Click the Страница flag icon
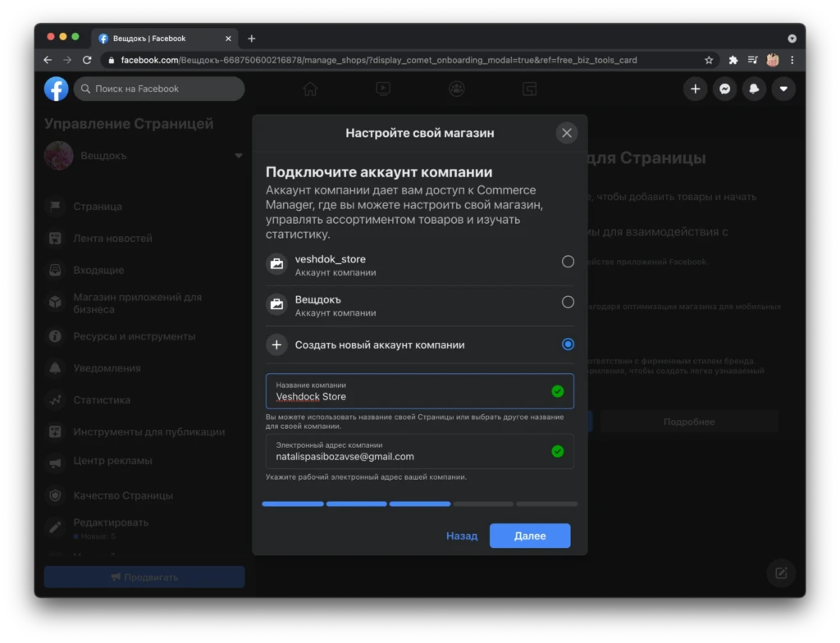This screenshot has width=840, height=643. coord(55,207)
